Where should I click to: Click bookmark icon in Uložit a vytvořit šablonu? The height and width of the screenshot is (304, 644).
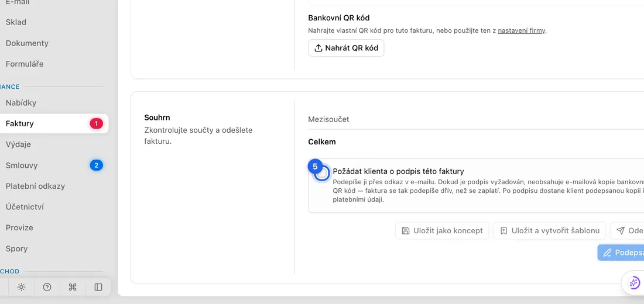[x=504, y=230]
